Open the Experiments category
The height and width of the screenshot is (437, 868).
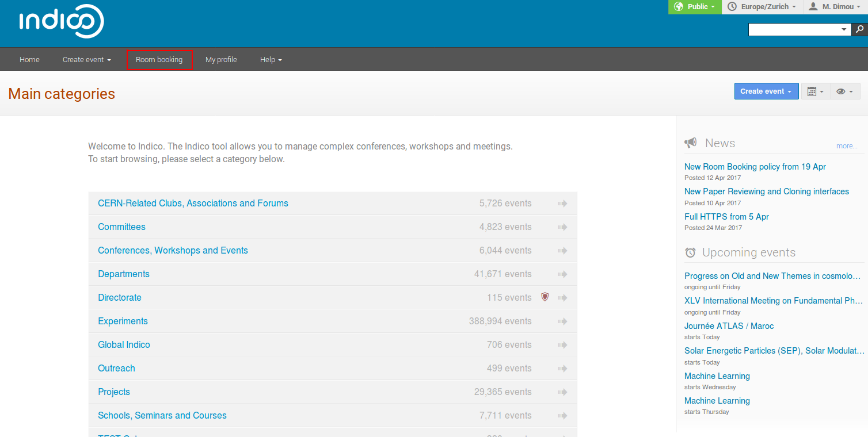point(123,321)
